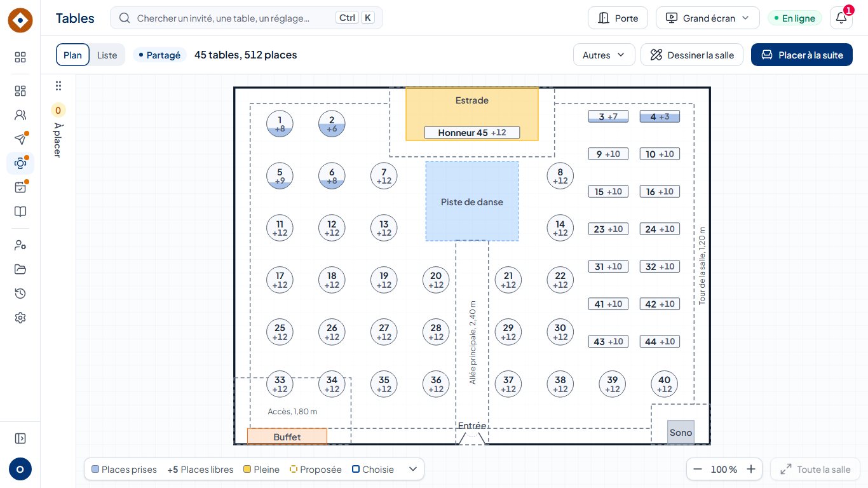Click the Partagé status badge
Viewport: 868px width, 488px height.
[159, 55]
